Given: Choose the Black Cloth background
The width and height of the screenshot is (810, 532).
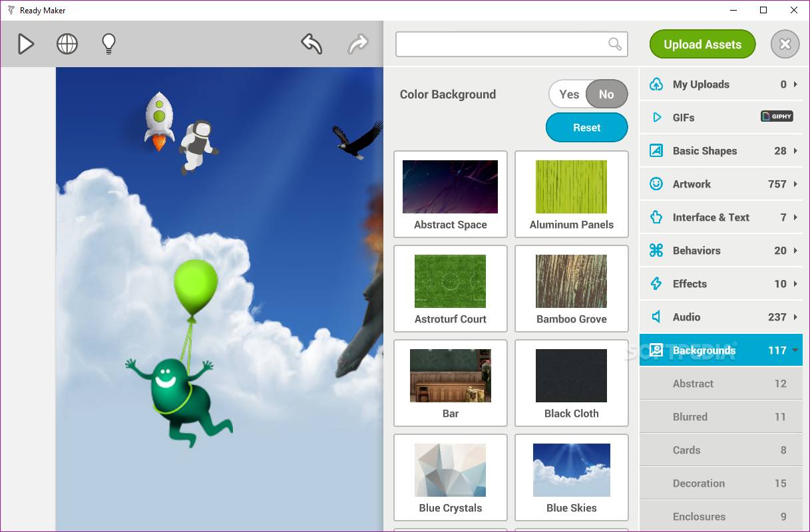Looking at the screenshot, I should (572, 383).
